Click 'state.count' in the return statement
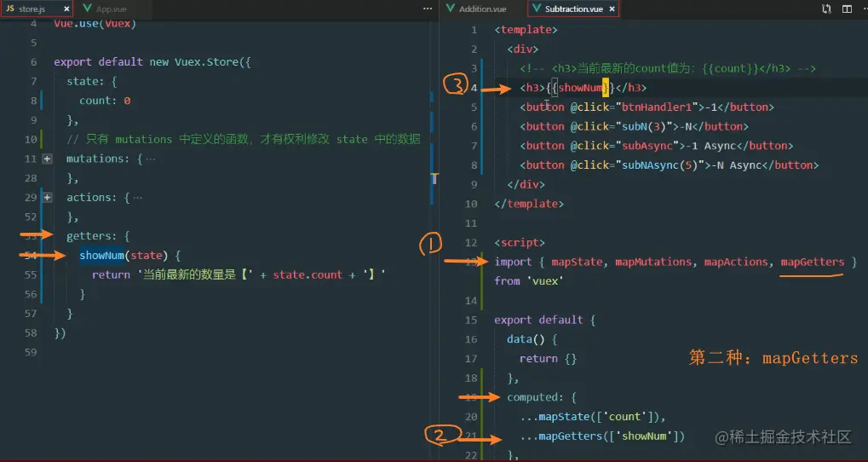Image resolution: width=868 pixels, height=462 pixels. 308,274
